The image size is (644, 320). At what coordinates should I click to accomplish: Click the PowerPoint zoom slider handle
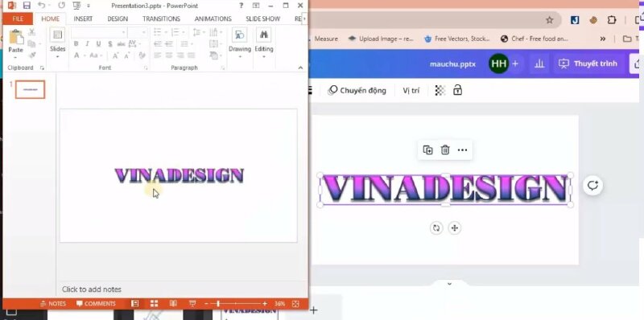click(x=217, y=304)
